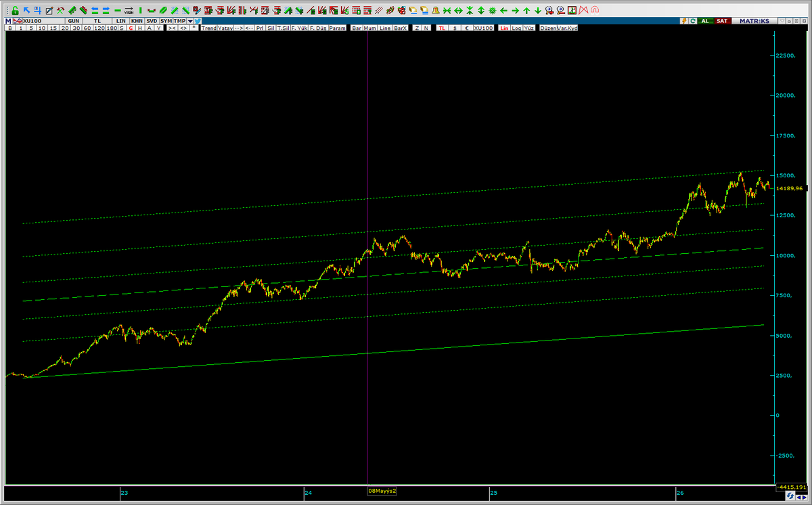Screen dimensions: 812x505
Task: Click the F. Yük button
Action: 299,28
